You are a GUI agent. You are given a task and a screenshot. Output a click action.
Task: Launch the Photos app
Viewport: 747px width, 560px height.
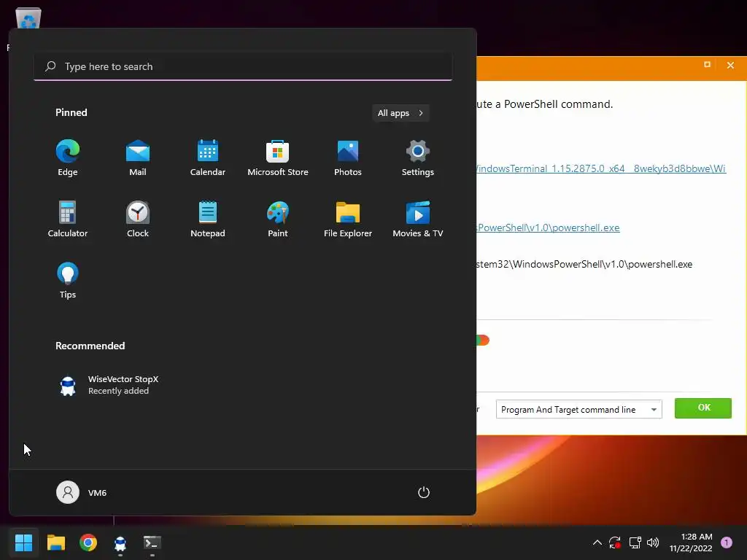pos(348,158)
